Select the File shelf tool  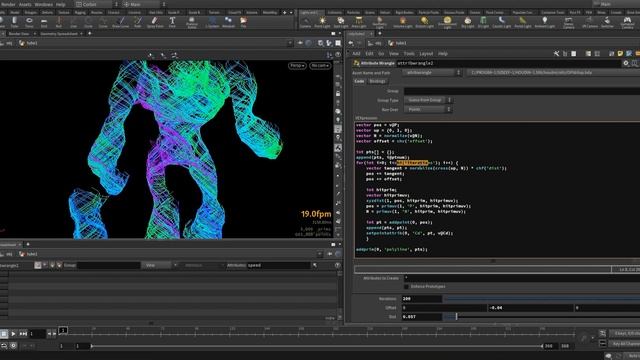[243, 22]
